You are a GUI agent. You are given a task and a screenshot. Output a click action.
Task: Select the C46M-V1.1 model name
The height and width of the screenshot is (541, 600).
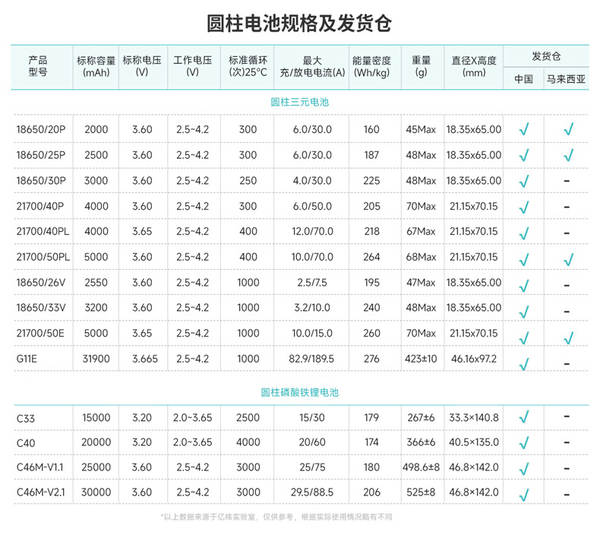pos(40,468)
